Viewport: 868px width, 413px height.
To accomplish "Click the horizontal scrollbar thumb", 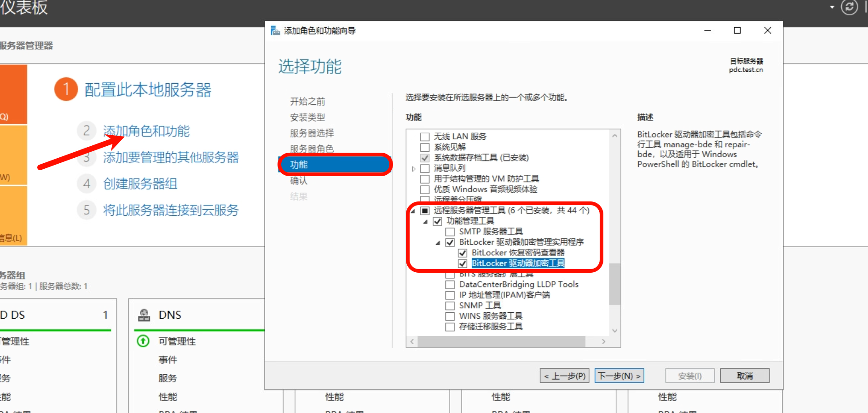I will (501, 342).
